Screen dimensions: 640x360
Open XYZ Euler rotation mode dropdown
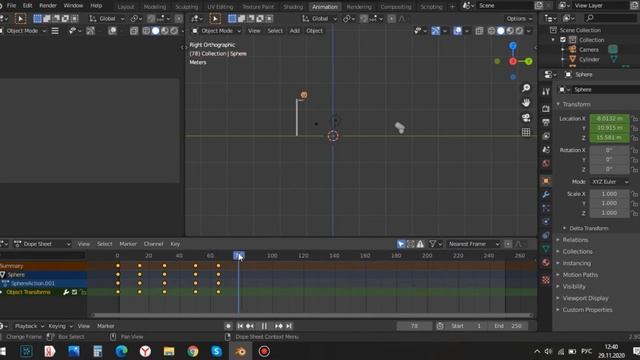tap(609, 182)
